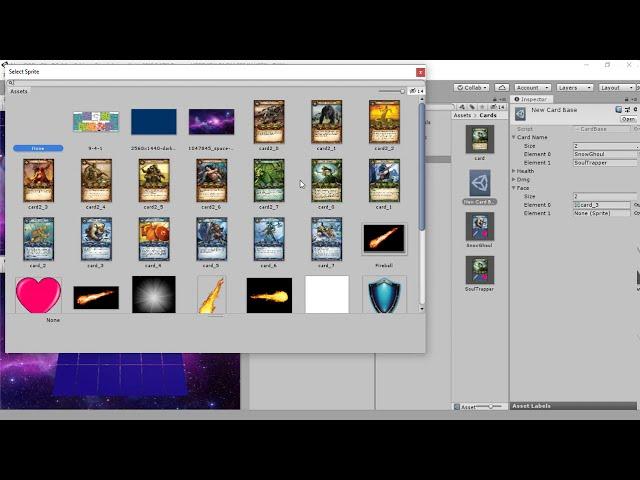Switch to the Inspector tab
The height and width of the screenshot is (480, 640).
[531, 99]
